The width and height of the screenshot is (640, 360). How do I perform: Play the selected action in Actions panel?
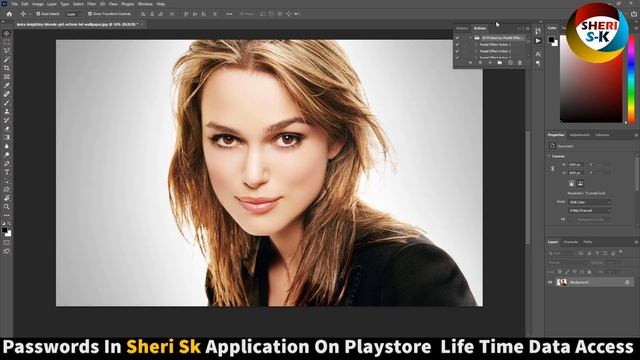(x=490, y=62)
